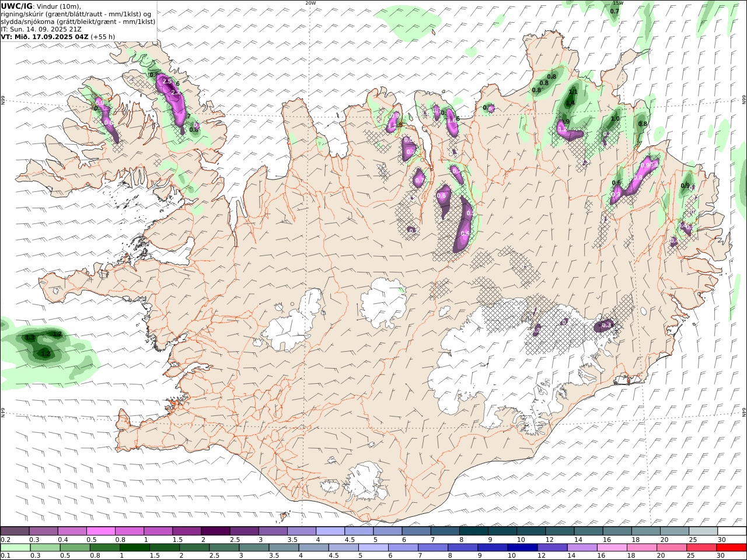Image resolution: width=747 pixels, height=560 pixels.
Task: Click the 1.0 value in the northeast
Action: (x=615, y=118)
